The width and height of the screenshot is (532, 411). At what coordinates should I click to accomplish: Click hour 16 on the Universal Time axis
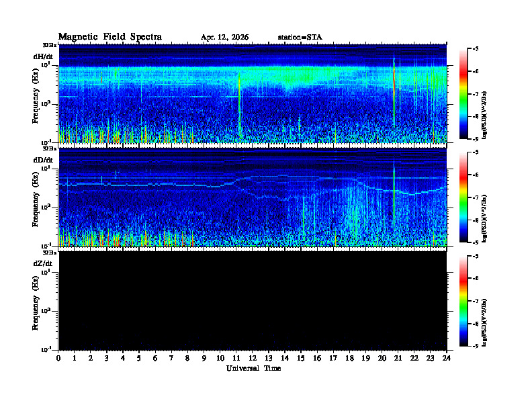(x=317, y=358)
